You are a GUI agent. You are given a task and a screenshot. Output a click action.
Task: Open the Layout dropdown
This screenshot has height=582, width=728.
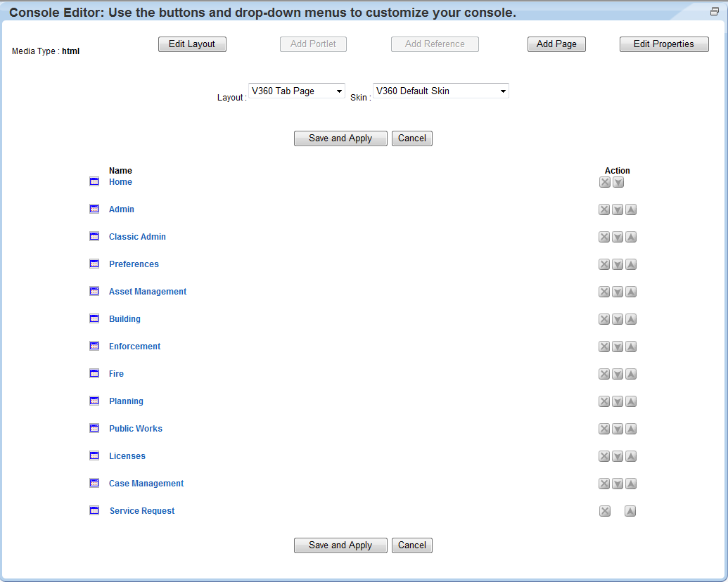tap(296, 91)
